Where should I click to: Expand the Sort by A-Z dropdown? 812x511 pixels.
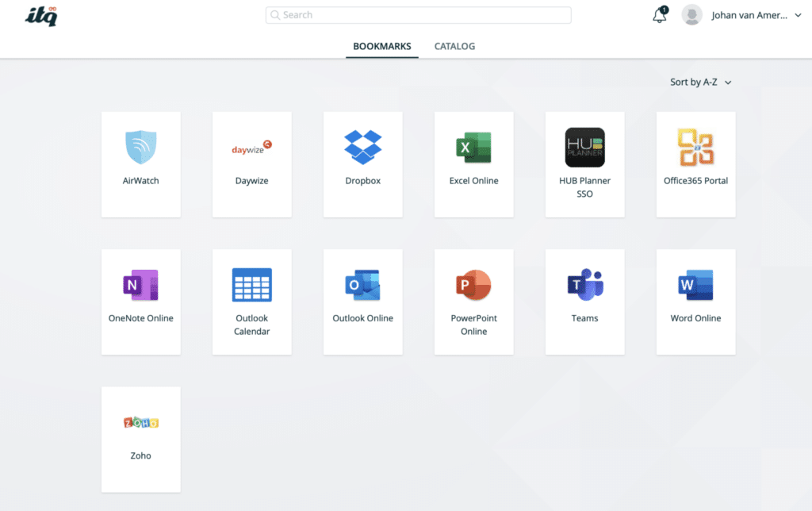pyautogui.click(x=700, y=82)
